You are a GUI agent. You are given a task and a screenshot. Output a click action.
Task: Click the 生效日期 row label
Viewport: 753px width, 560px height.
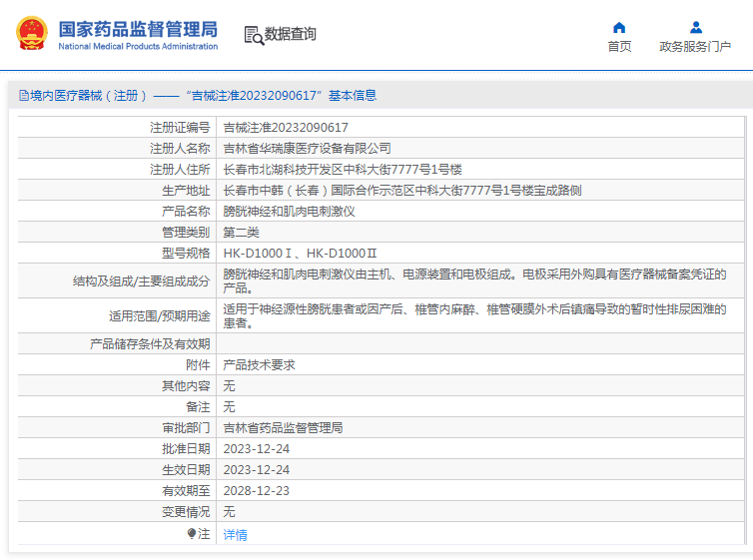(186, 470)
